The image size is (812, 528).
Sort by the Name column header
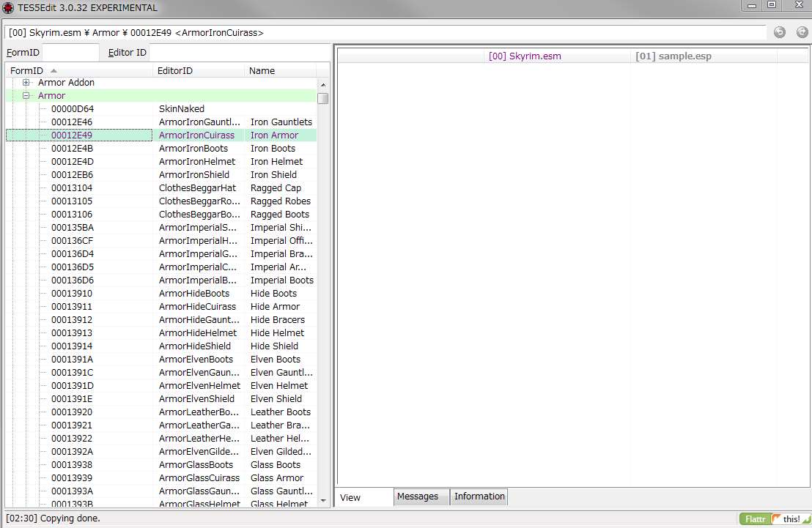pos(280,70)
